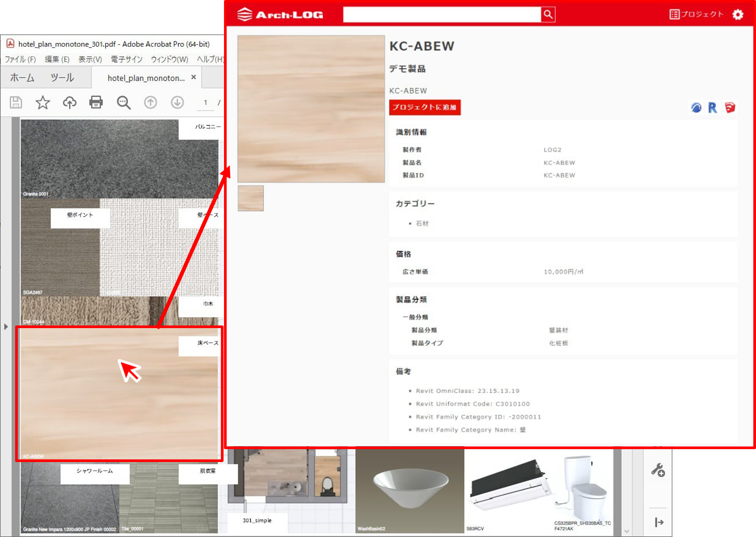Screen dimensions: 756x537
Task: Open Arch-LOG settings gear
Action: [x=738, y=14]
